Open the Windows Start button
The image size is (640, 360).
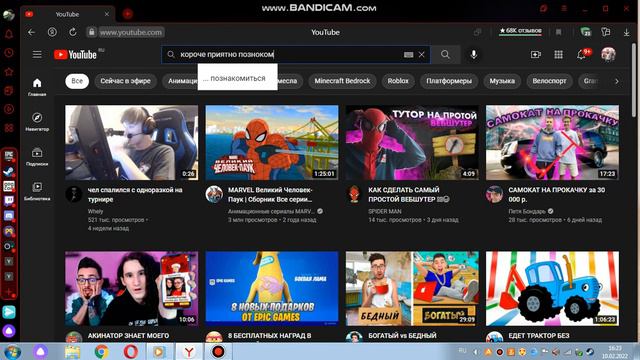(x=12, y=351)
